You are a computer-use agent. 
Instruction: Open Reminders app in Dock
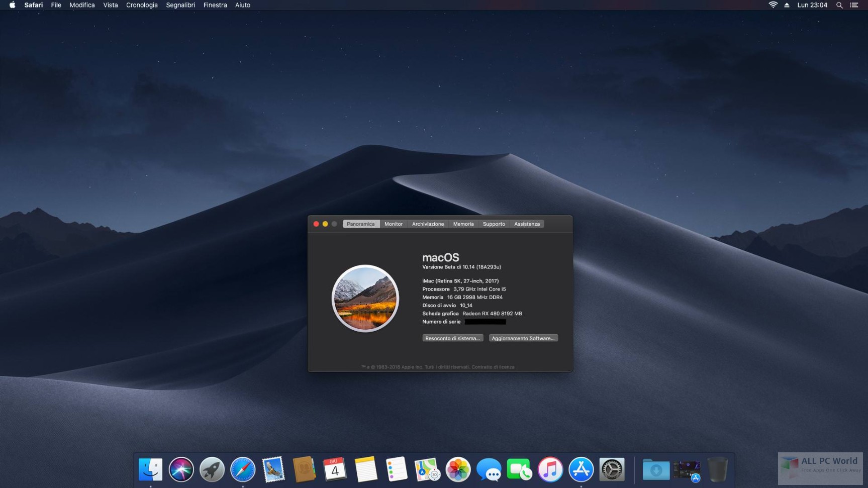click(397, 470)
